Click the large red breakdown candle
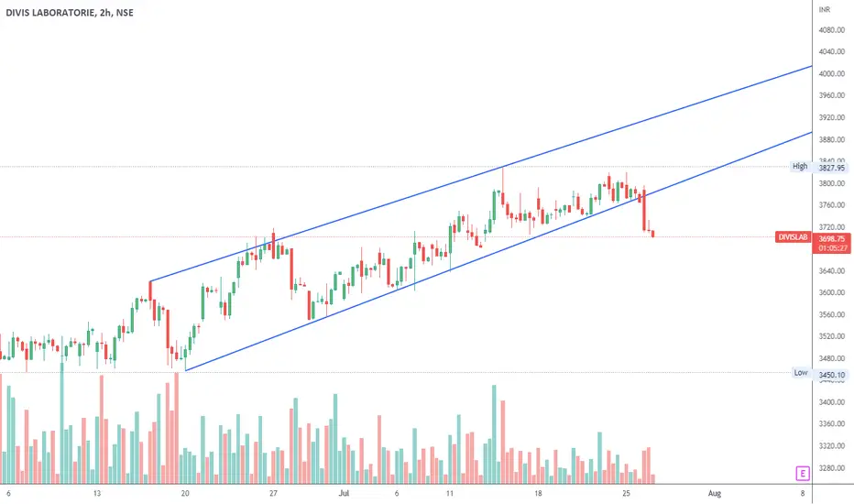 [x=644, y=210]
